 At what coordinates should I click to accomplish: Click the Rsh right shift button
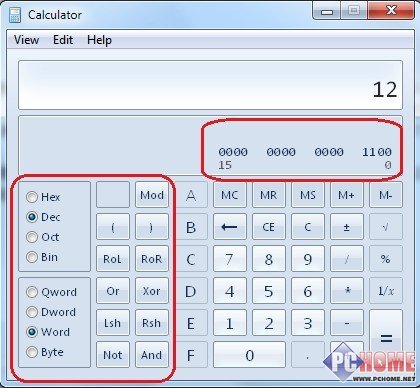152,323
